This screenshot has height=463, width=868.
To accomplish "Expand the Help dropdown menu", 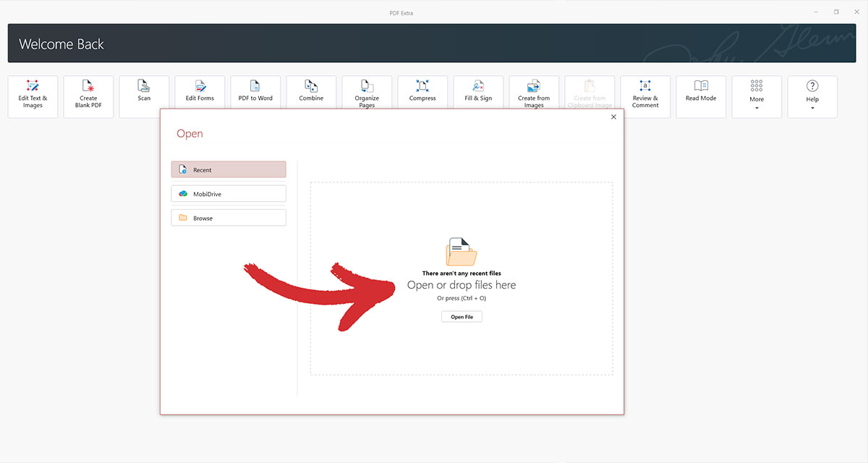I will [812, 96].
